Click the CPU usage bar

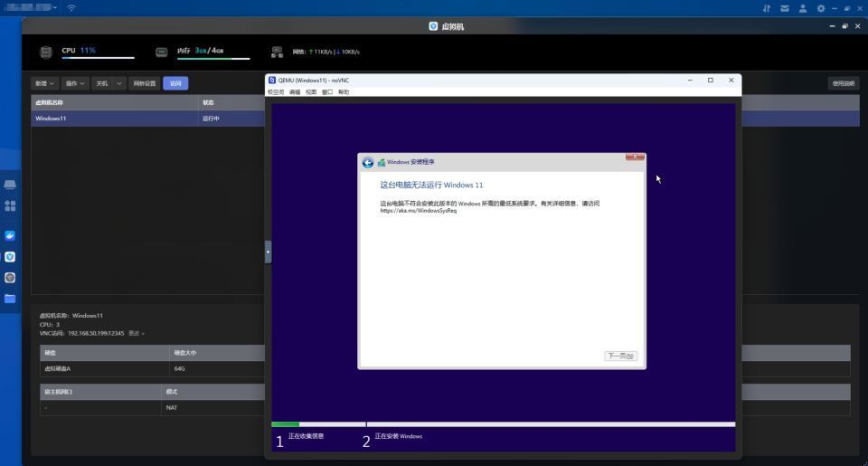point(98,58)
